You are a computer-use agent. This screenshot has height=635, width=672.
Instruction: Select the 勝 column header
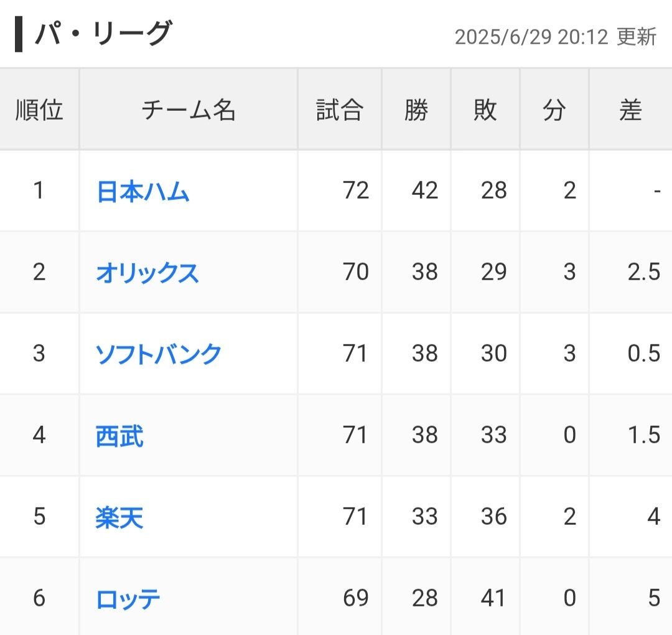(x=416, y=110)
